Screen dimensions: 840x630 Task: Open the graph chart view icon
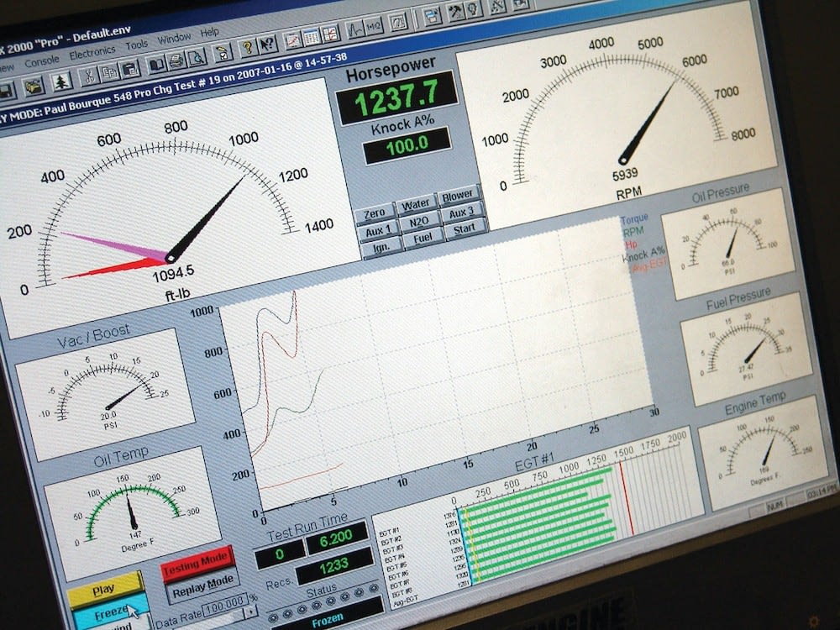pyautogui.click(x=293, y=40)
